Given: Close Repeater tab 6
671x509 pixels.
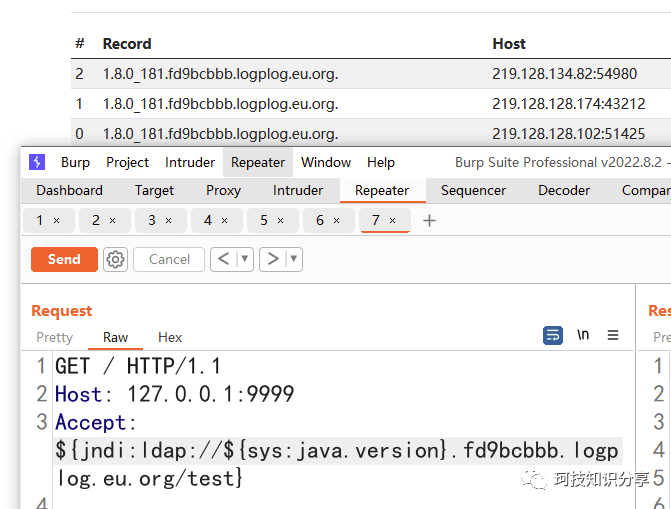Looking at the screenshot, I should pos(337,221).
